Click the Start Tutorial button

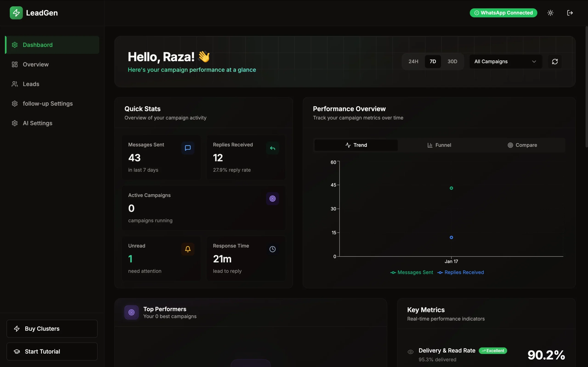click(52, 351)
